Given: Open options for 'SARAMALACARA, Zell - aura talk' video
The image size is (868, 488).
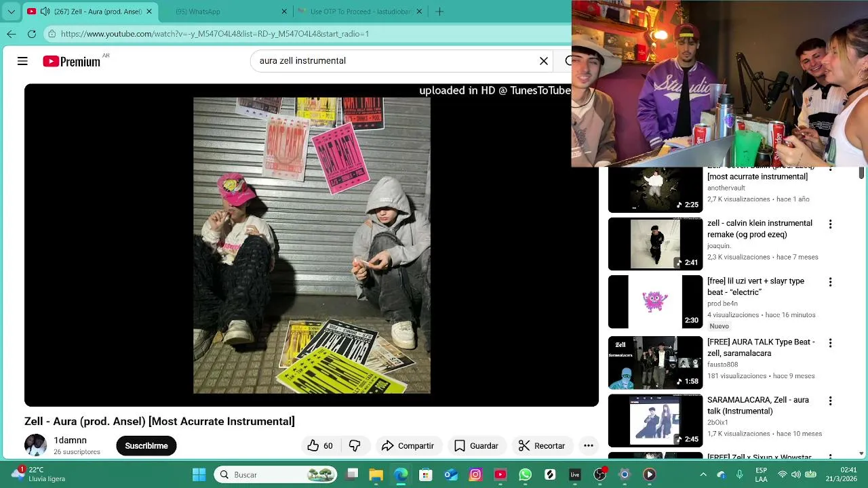Looking at the screenshot, I should point(830,401).
